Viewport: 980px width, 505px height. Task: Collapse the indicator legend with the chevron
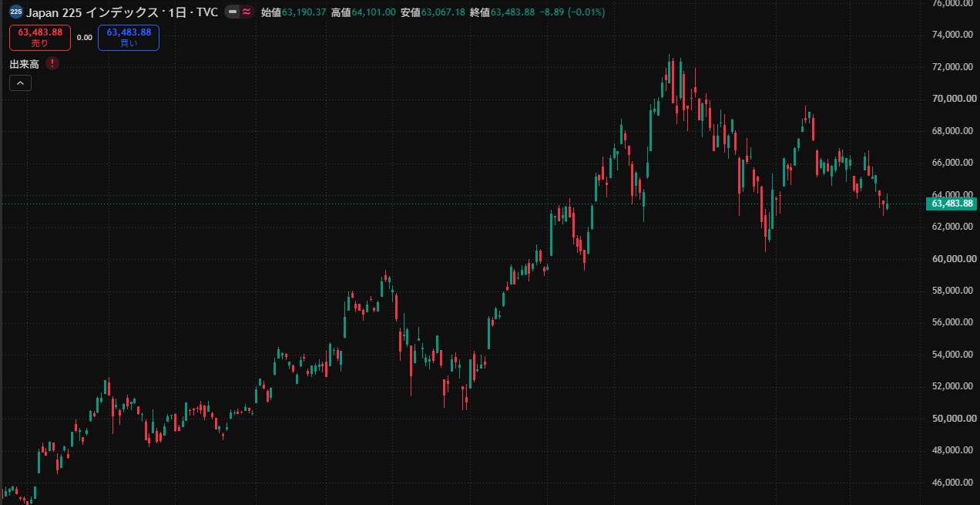[x=20, y=83]
